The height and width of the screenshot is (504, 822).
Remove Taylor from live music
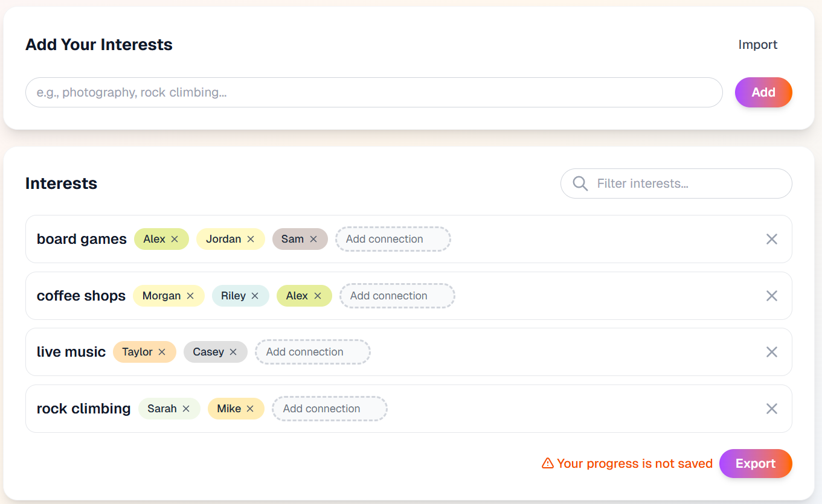coord(161,351)
